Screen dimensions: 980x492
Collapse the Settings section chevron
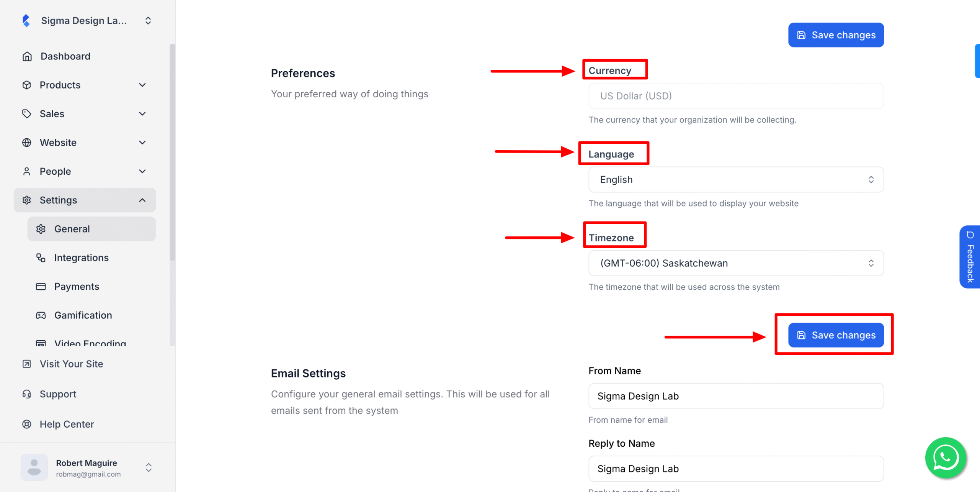(x=143, y=200)
